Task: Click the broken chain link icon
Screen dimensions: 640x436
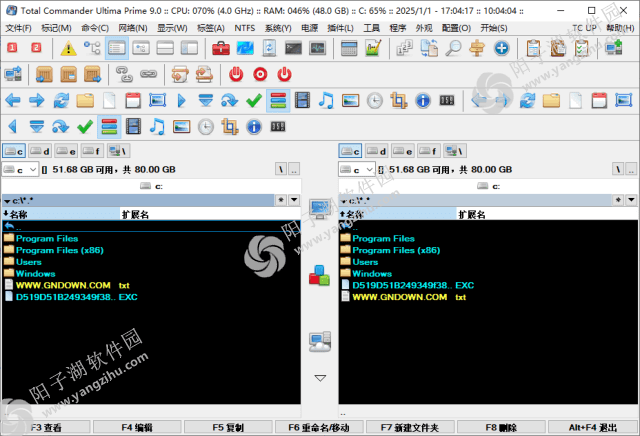Action: pos(124,74)
